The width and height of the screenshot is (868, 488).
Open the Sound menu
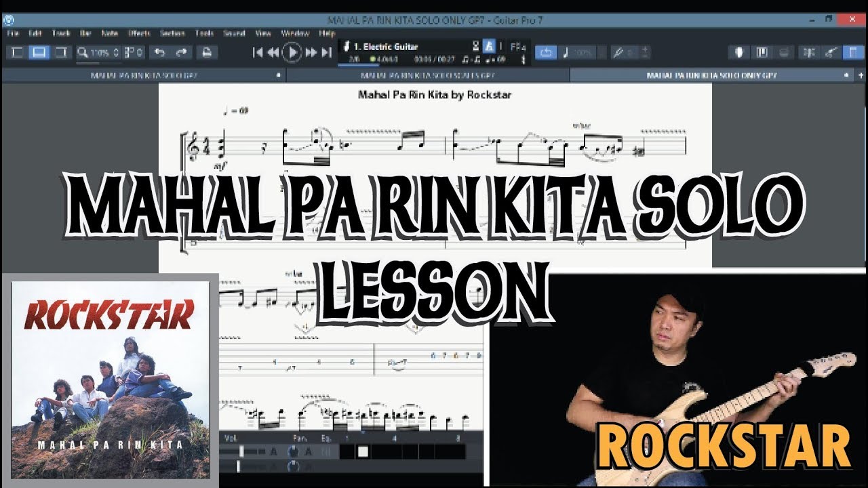tap(234, 33)
